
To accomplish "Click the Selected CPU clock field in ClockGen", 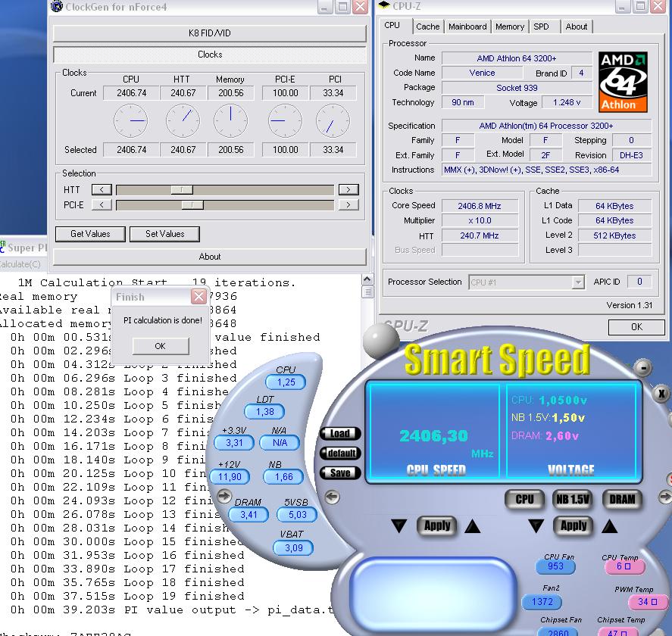I will pos(132,149).
